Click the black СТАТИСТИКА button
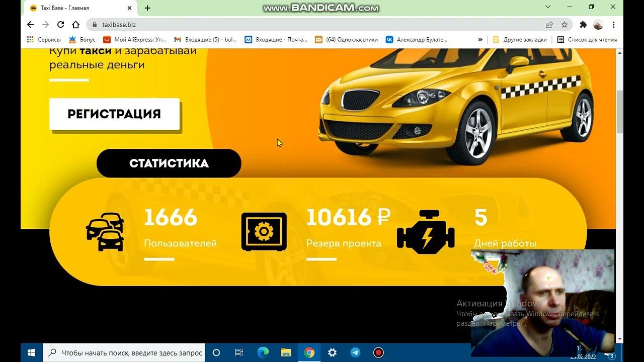 169,163
